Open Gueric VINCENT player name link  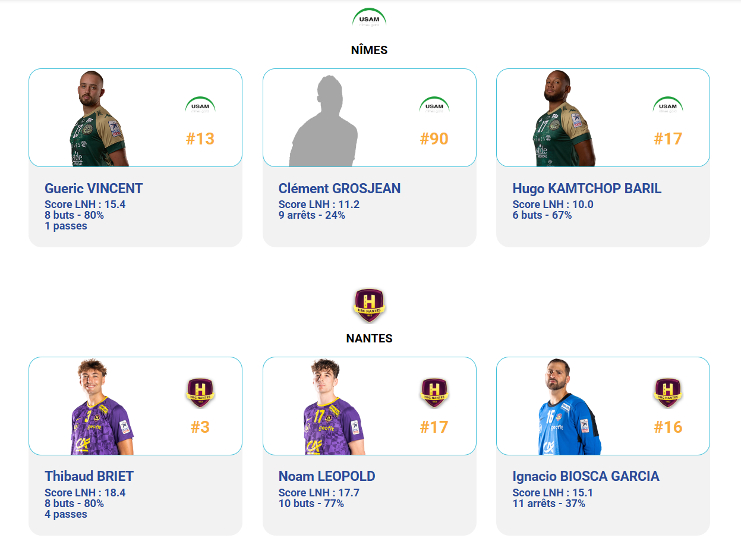94,188
